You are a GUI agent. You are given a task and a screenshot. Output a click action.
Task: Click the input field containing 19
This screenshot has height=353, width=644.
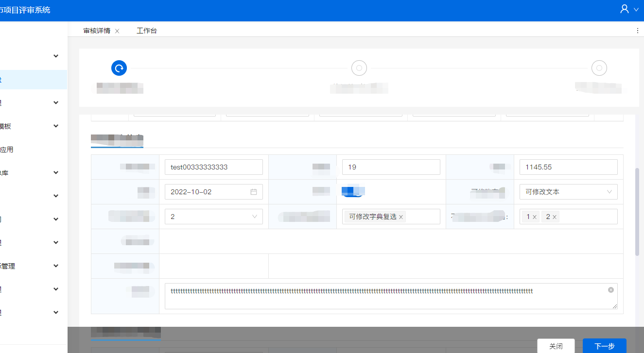[391, 167]
